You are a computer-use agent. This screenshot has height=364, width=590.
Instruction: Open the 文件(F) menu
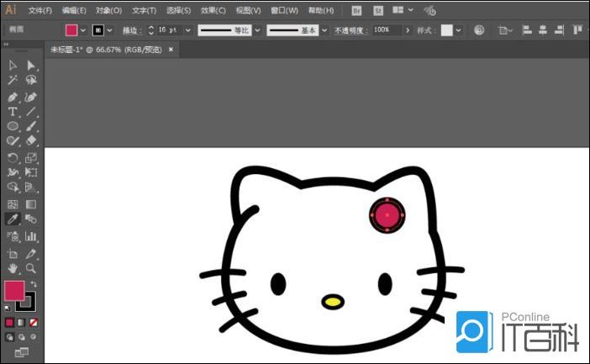point(40,11)
